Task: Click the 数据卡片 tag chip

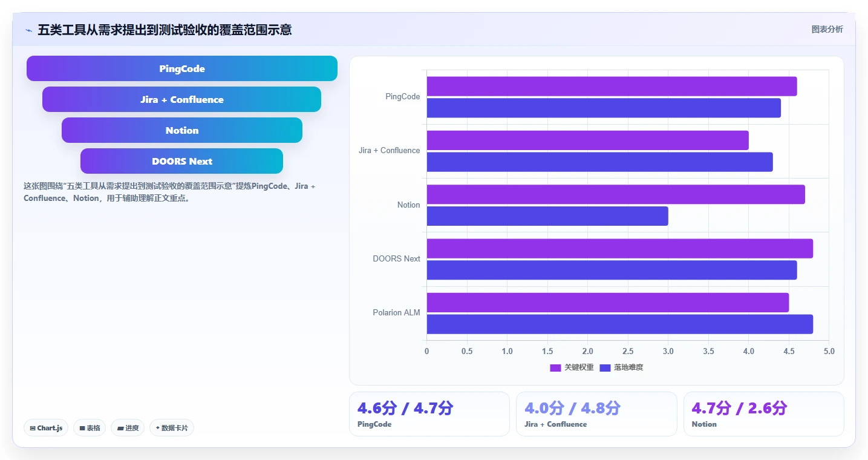Action: click(172, 428)
